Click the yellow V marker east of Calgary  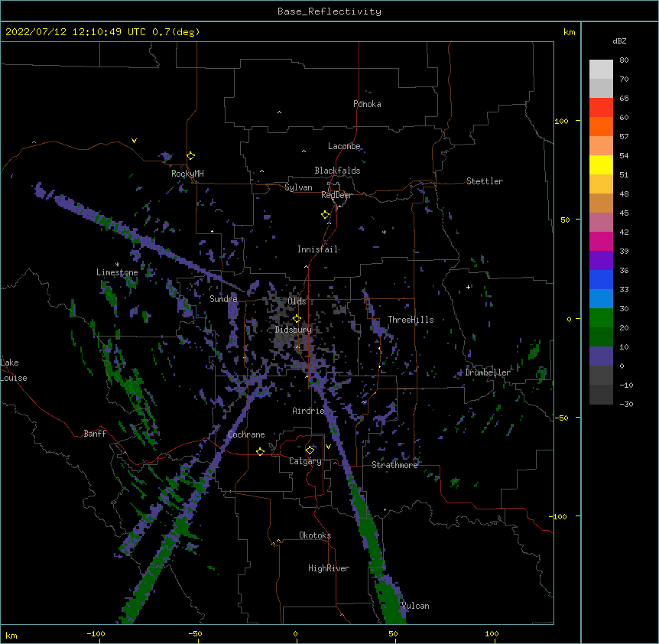coord(328,447)
